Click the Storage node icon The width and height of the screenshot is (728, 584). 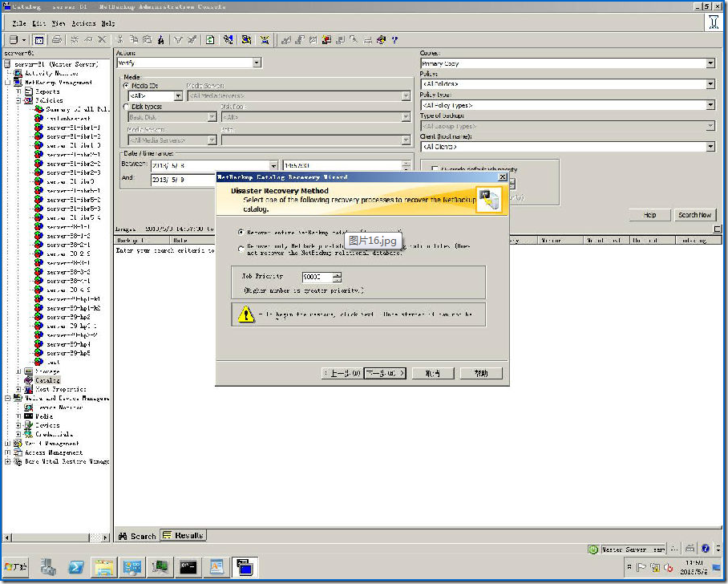point(29,371)
